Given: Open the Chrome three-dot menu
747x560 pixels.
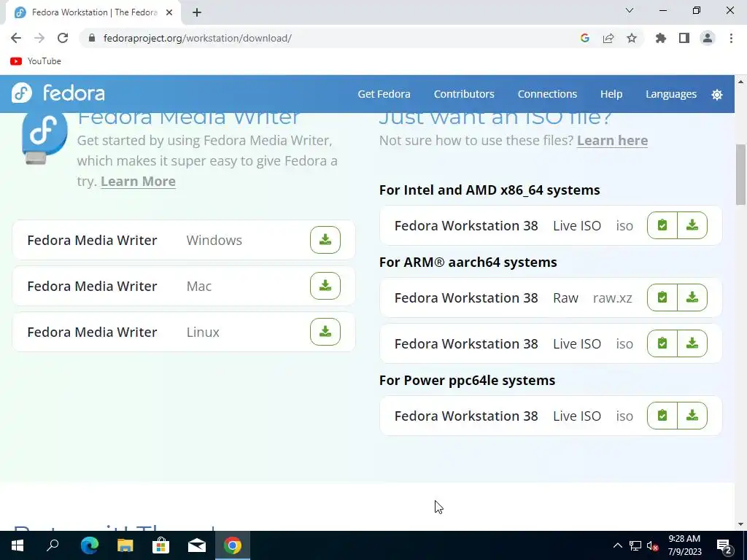Looking at the screenshot, I should coord(731,38).
